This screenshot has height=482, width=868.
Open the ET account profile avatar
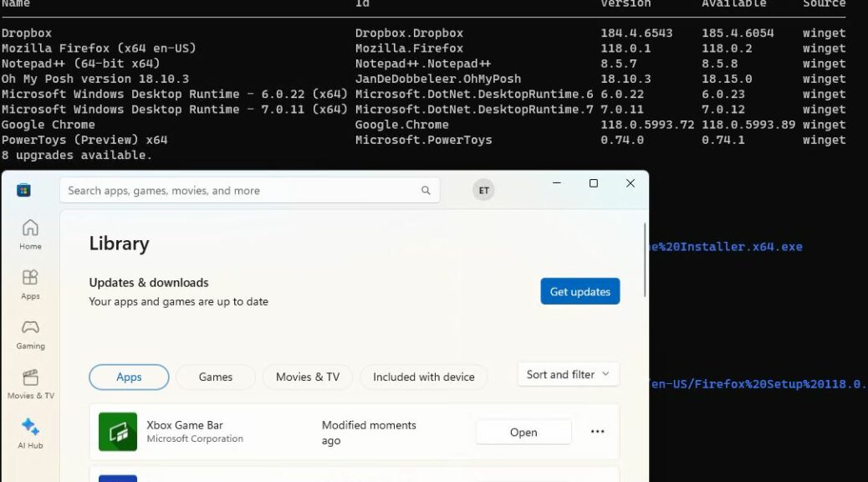[483, 190]
